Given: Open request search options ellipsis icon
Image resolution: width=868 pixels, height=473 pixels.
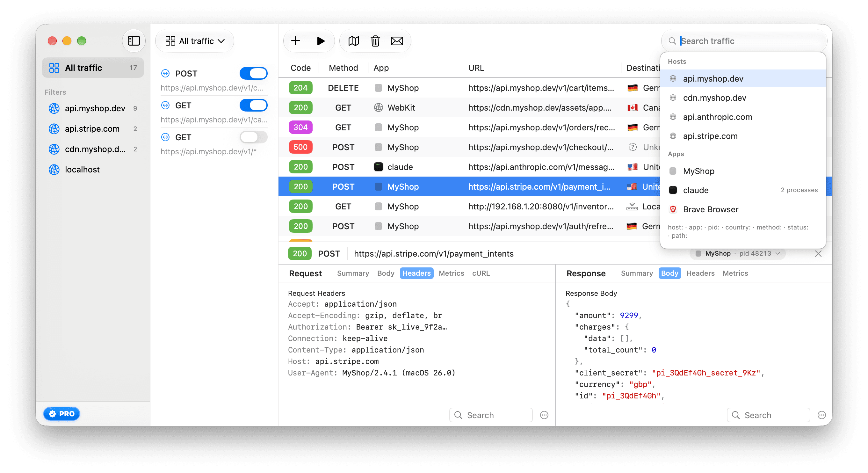Looking at the screenshot, I should pyautogui.click(x=544, y=415).
